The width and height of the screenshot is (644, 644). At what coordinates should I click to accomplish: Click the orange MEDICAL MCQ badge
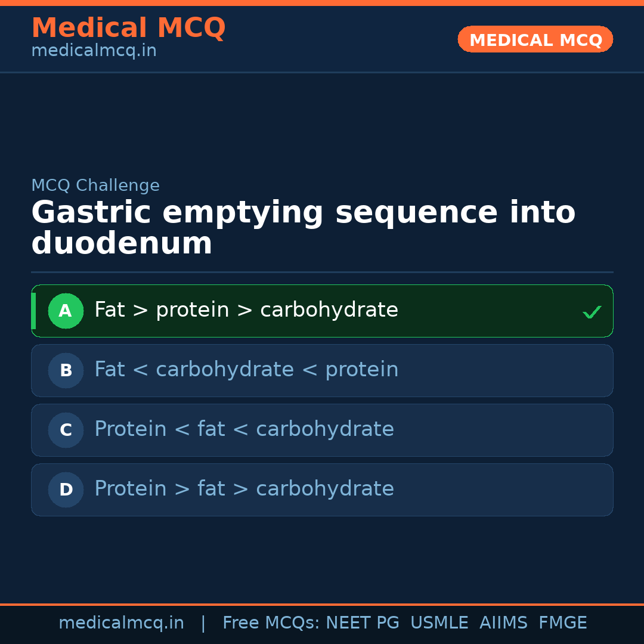[535, 39]
